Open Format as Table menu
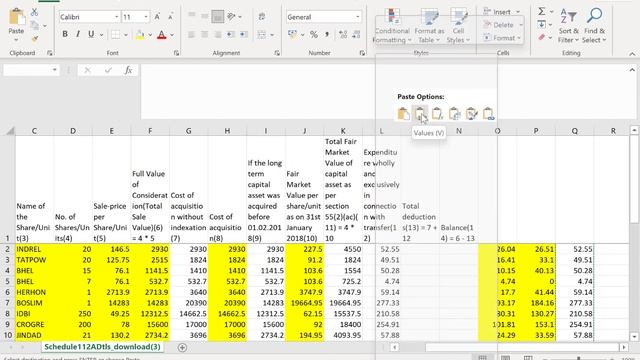The height and width of the screenshot is (360, 640). click(429, 25)
